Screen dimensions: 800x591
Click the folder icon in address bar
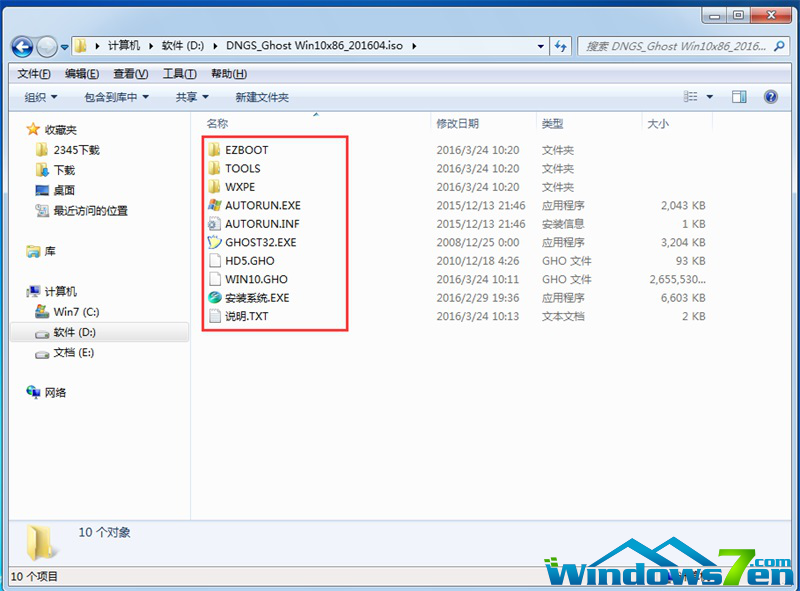pos(81,46)
